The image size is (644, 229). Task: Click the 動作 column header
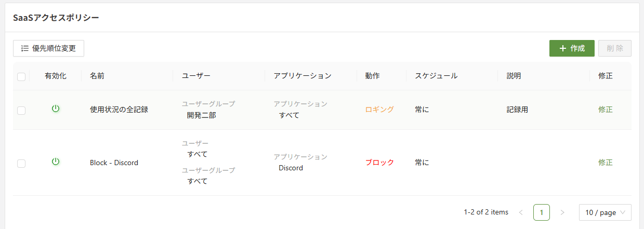(x=372, y=76)
